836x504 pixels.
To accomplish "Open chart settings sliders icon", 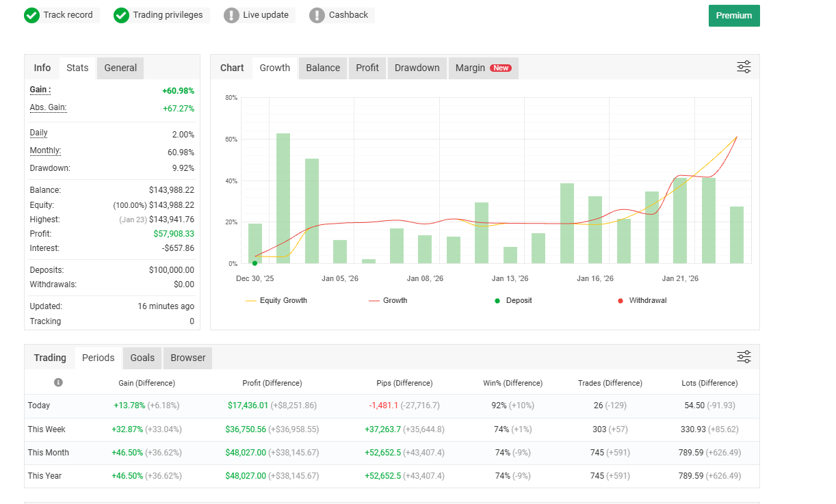I will click(744, 67).
